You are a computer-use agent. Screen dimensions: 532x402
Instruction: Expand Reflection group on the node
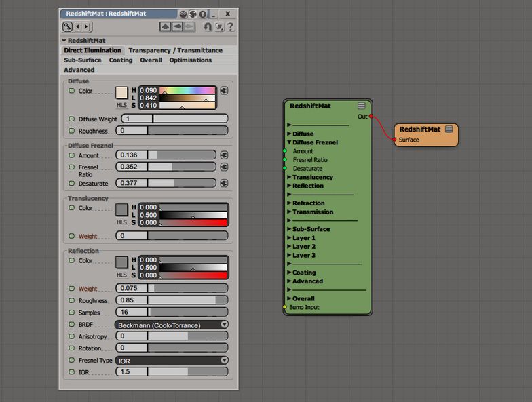(x=289, y=186)
